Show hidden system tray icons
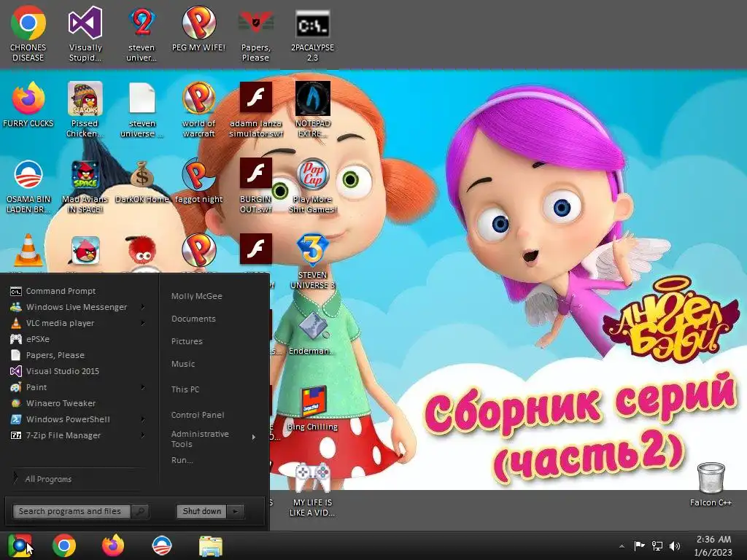This screenshot has height=560, width=747. point(622,546)
